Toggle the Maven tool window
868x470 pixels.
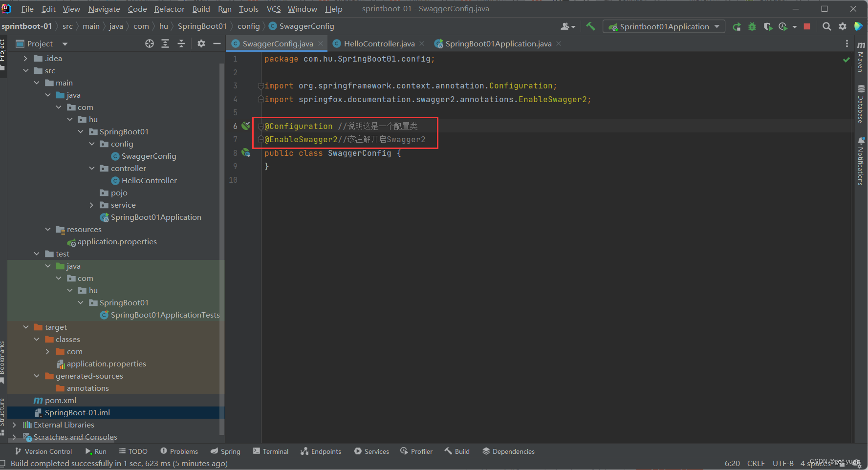click(861, 57)
